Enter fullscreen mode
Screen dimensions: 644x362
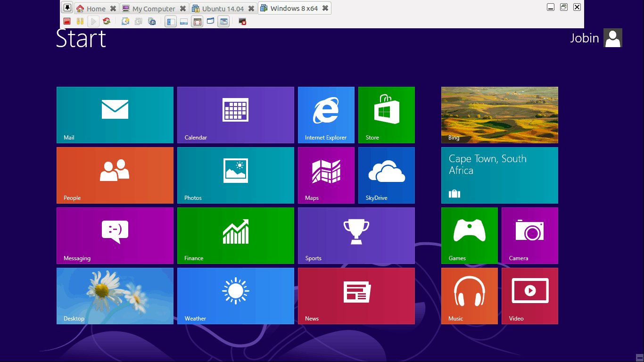pyautogui.click(x=197, y=21)
